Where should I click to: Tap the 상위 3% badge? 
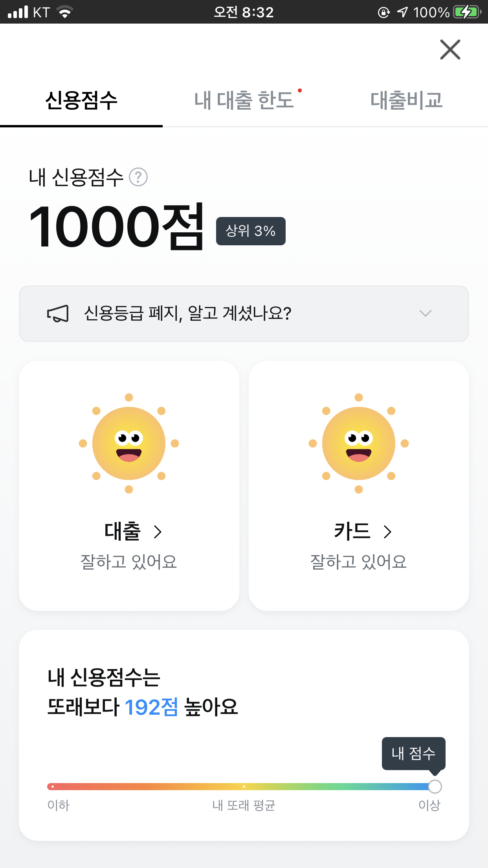(x=251, y=231)
